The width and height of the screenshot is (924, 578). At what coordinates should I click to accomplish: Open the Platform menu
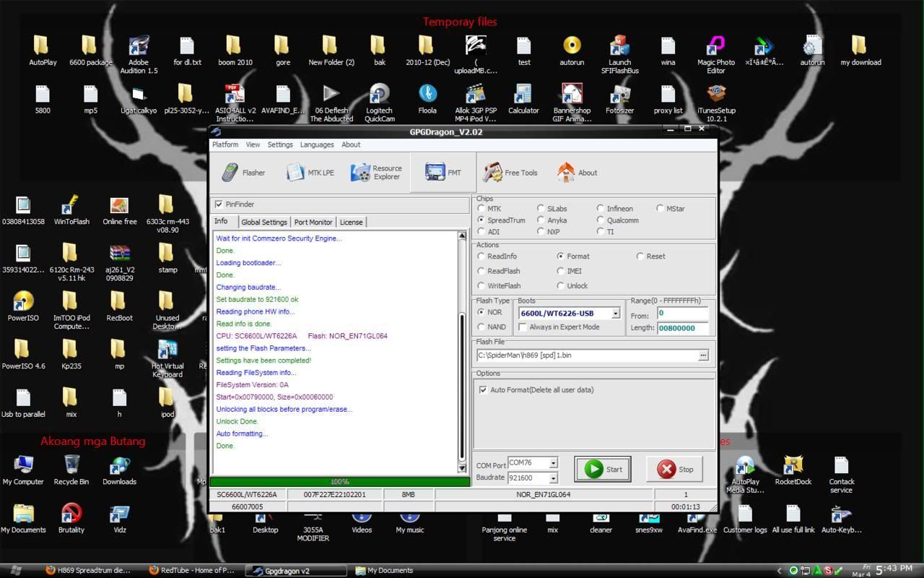[225, 144]
